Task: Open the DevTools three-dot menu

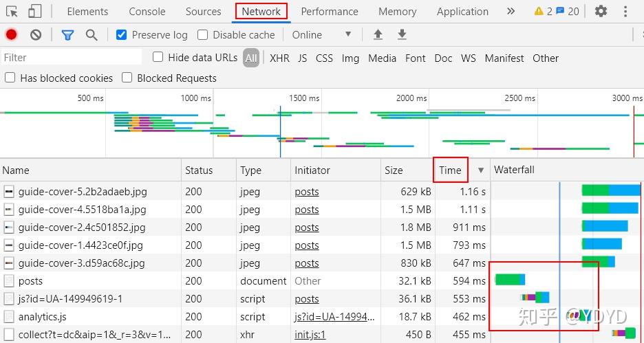Action: [x=625, y=11]
